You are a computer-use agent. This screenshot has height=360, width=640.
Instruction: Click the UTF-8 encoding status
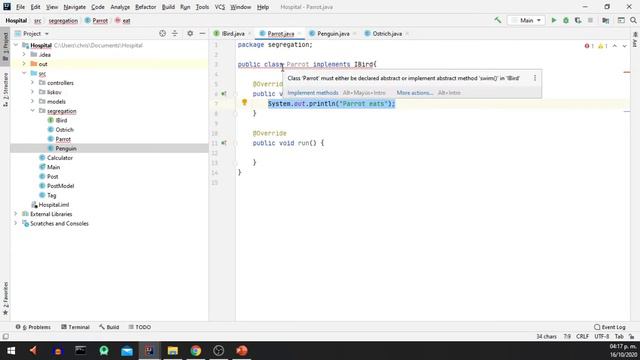tap(602, 336)
